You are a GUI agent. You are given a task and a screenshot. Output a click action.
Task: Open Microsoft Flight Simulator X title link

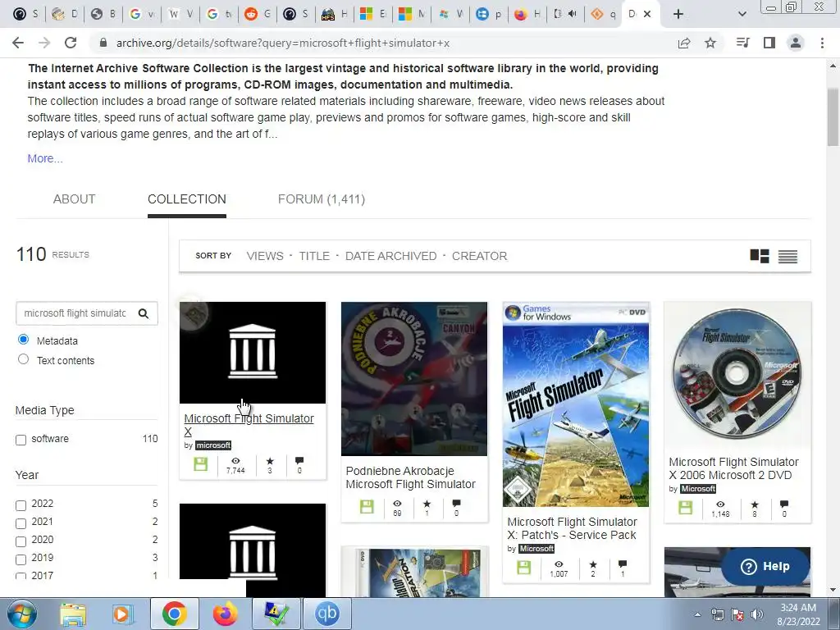coord(249,425)
